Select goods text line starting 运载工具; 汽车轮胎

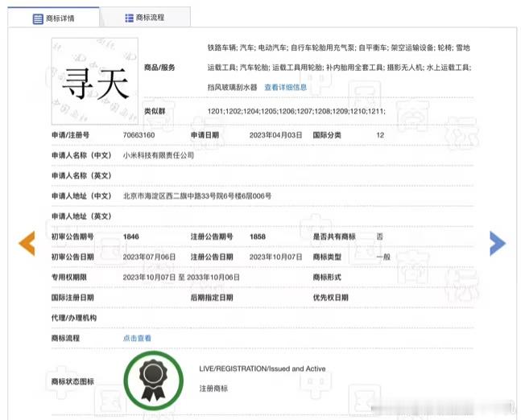coord(339,68)
